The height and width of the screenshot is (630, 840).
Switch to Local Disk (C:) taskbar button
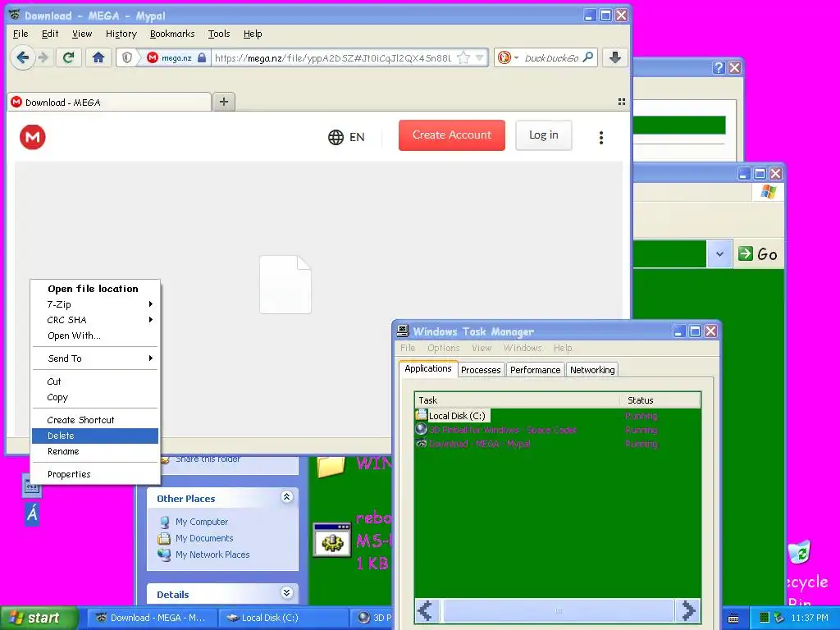283,618
